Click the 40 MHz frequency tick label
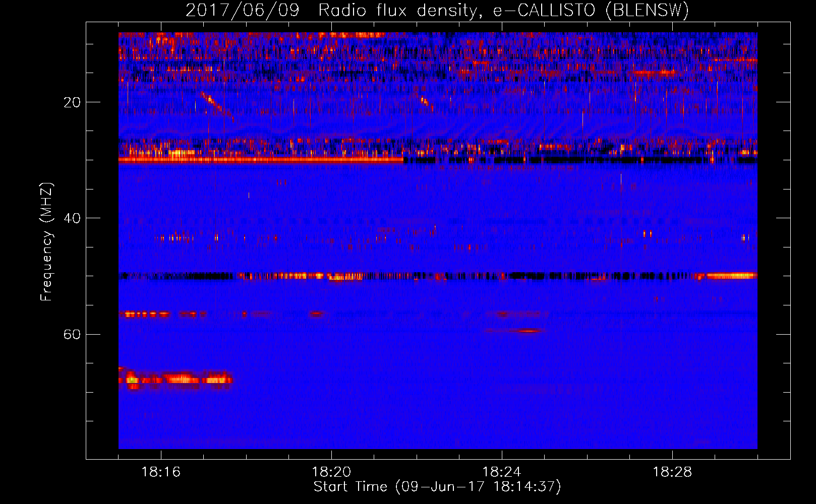Image resolution: width=816 pixels, height=504 pixels. (x=72, y=218)
